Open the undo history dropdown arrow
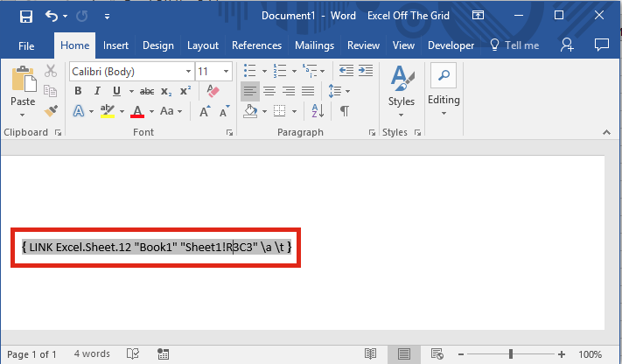The height and width of the screenshot is (364, 622). 66,17
